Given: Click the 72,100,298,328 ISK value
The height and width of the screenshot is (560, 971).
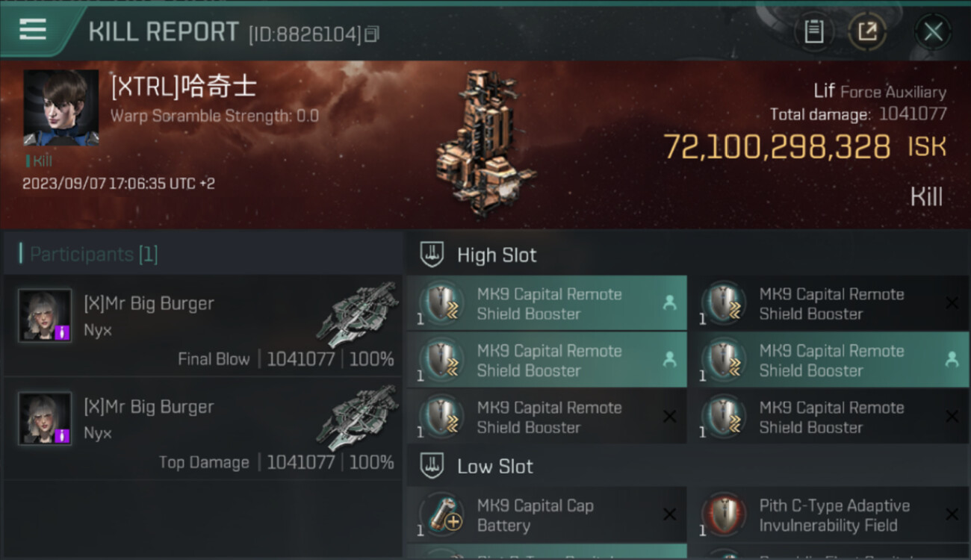Looking at the screenshot, I should pyautogui.click(x=777, y=147).
